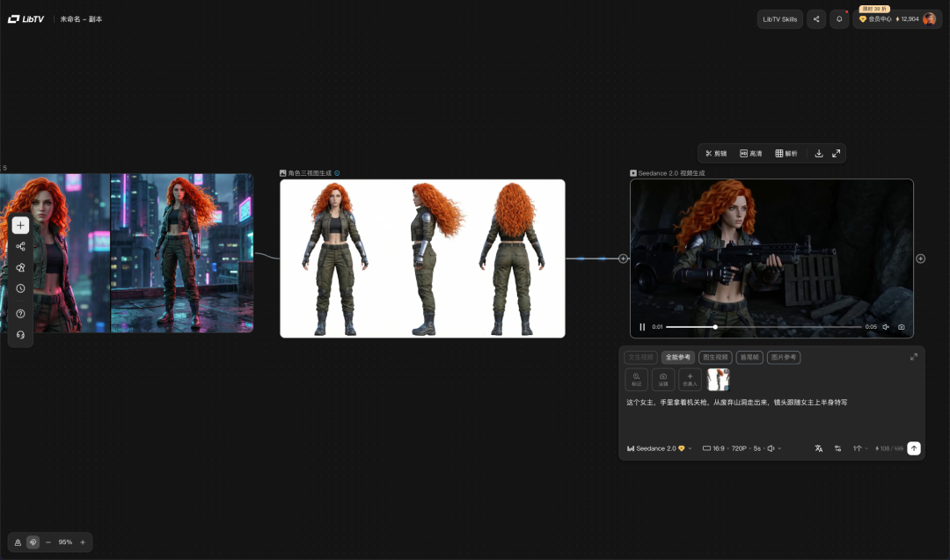Open the shapes assets icon in sidebar
The height and width of the screenshot is (560, 950).
tap(20, 267)
